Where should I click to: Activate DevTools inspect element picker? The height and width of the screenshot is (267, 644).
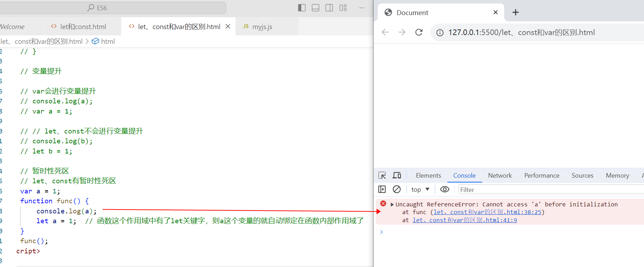click(382, 175)
